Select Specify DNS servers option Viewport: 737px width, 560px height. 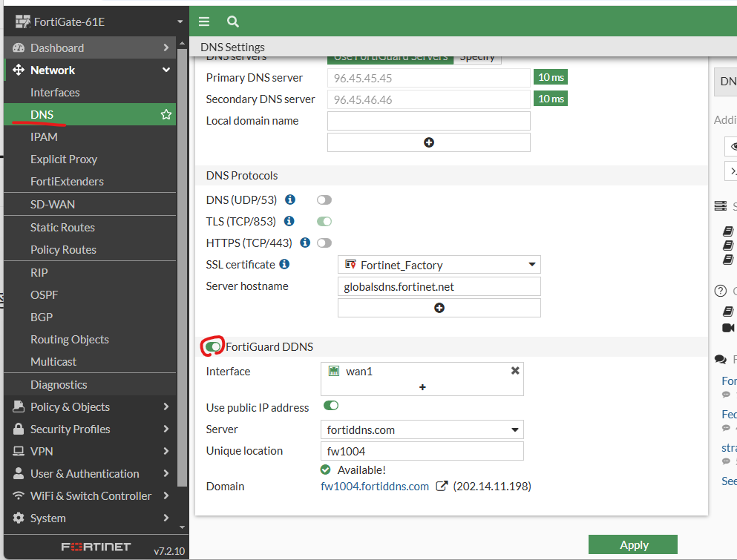coord(477,59)
